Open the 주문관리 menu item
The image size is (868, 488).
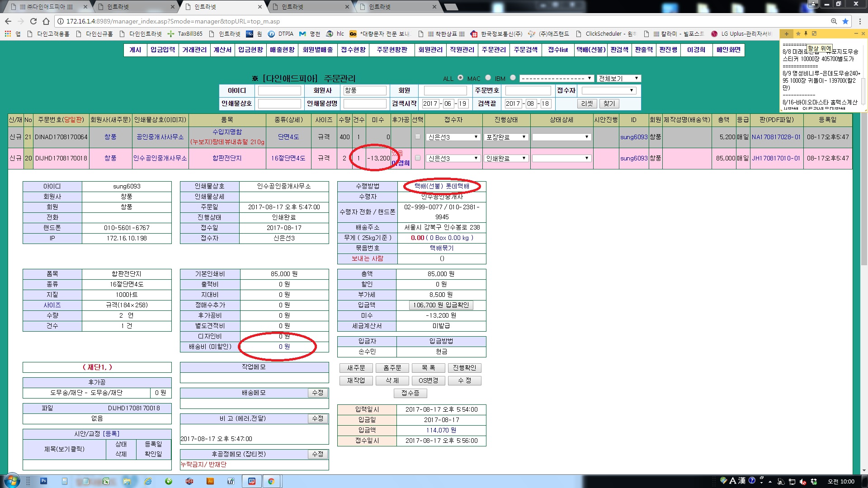[x=494, y=50]
